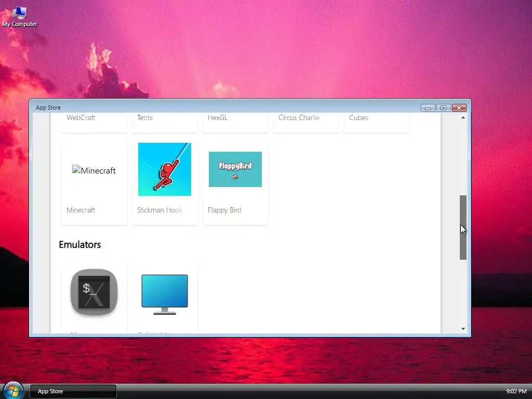Click the App Store scrollbar thumb
The width and height of the screenshot is (532, 399).
click(x=463, y=228)
